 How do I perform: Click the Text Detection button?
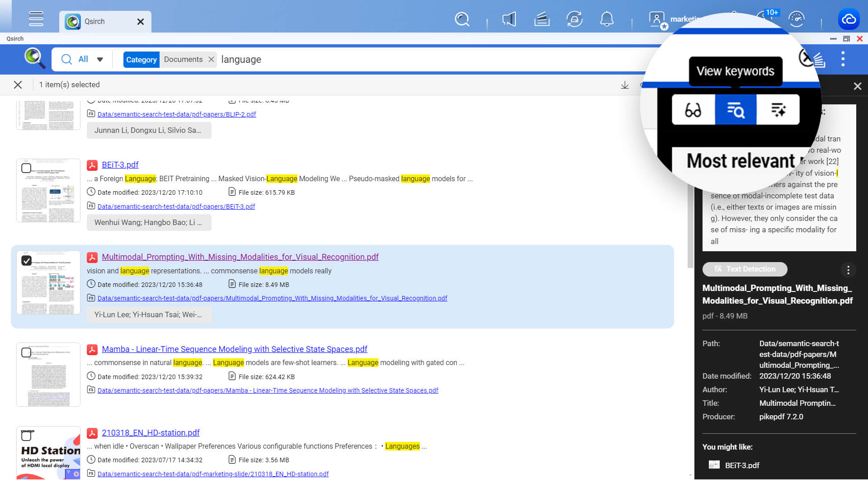pyautogui.click(x=745, y=269)
